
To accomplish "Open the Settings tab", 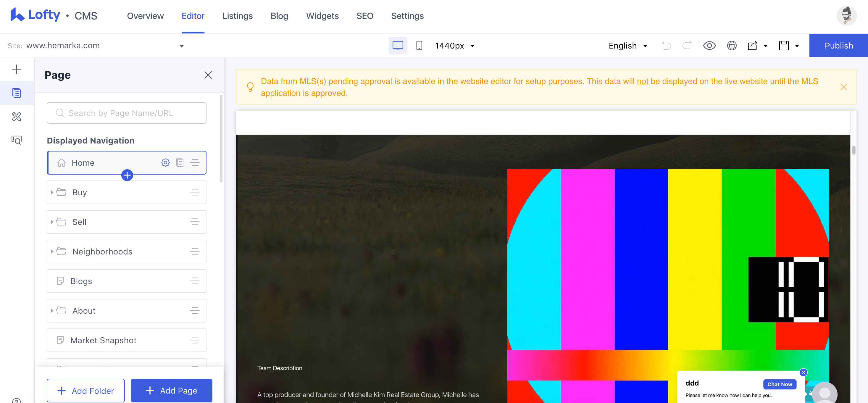I will pyautogui.click(x=407, y=16).
